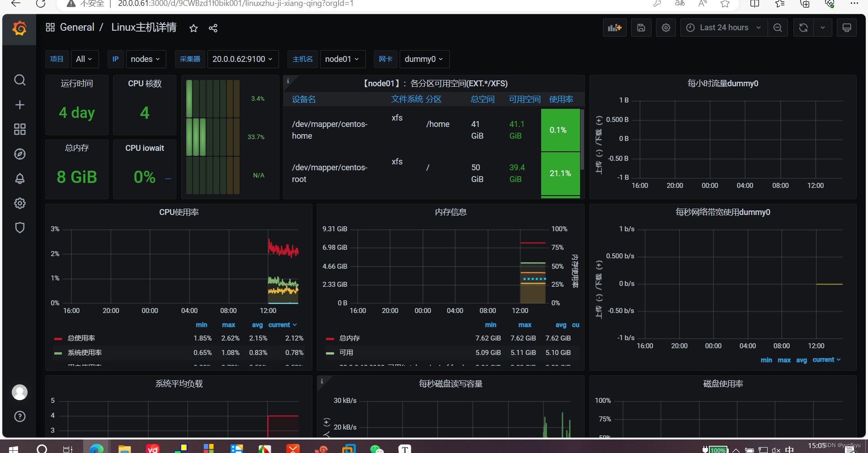Open the IP nodes variable dropdown
This screenshot has height=453, width=868.
tap(146, 59)
